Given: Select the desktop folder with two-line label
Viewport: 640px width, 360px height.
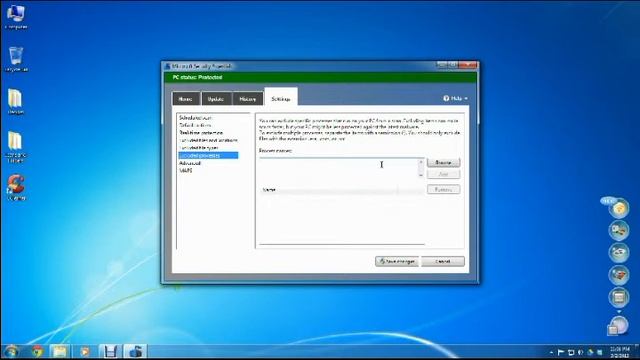Looking at the screenshot, I should click(16, 147).
